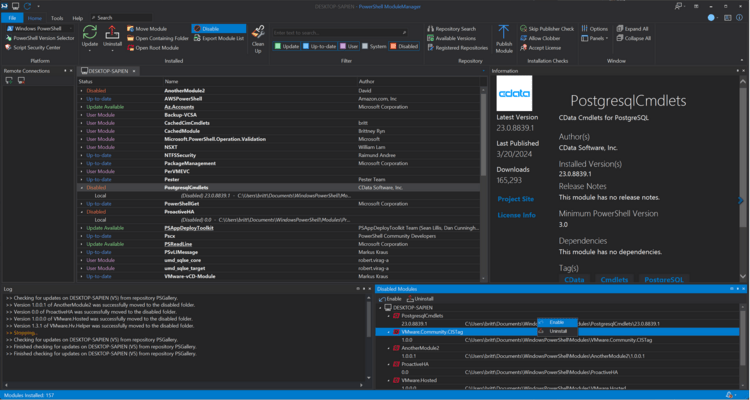The width and height of the screenshot is (750, 400).
Task: Open Script Security Center
Action: [x=33, y=47]
